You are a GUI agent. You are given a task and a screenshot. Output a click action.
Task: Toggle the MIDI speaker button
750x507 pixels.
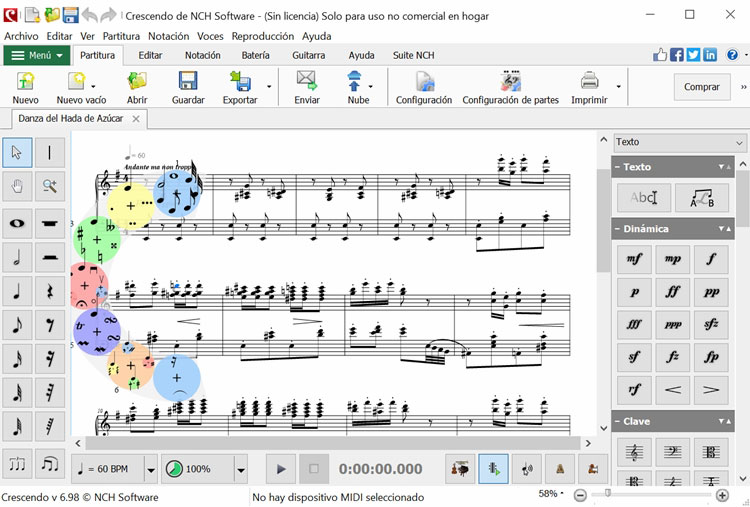click(527, 469)
